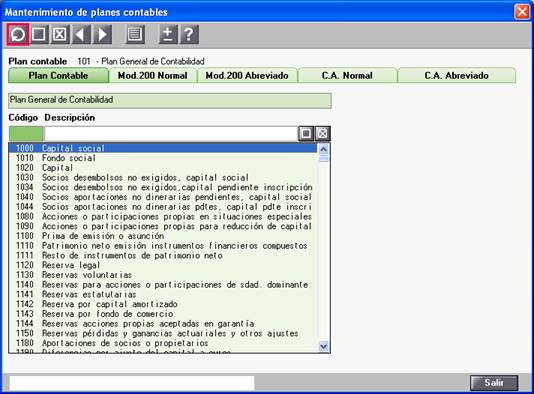534x394 pixels.
Task: Select row 1111 Resto de instrumentos patrimonio neto
Action: pos(163,255)
